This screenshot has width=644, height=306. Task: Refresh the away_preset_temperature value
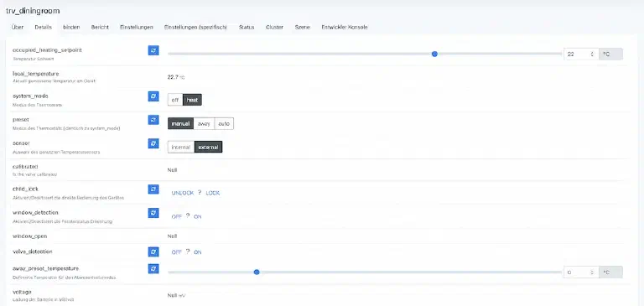point(153,268)
